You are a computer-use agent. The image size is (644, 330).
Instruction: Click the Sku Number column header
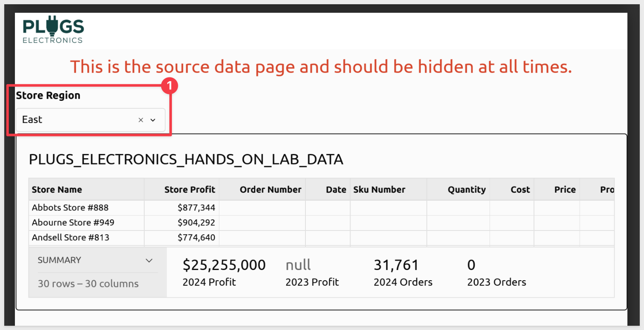point(379,190)
